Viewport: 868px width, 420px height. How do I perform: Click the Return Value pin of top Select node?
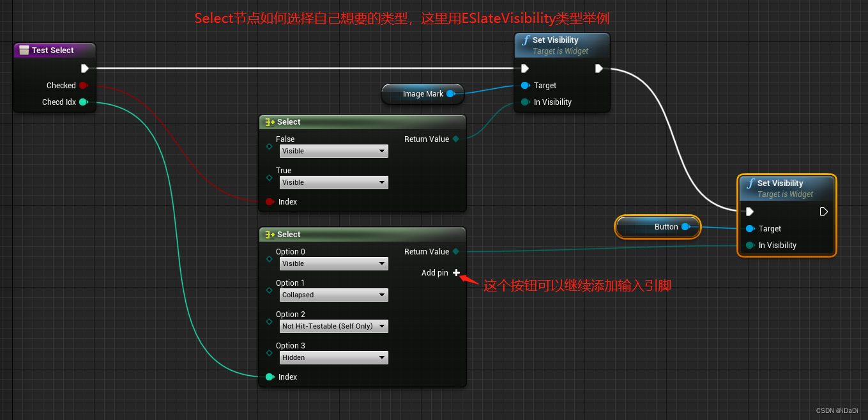click(455, 139)
